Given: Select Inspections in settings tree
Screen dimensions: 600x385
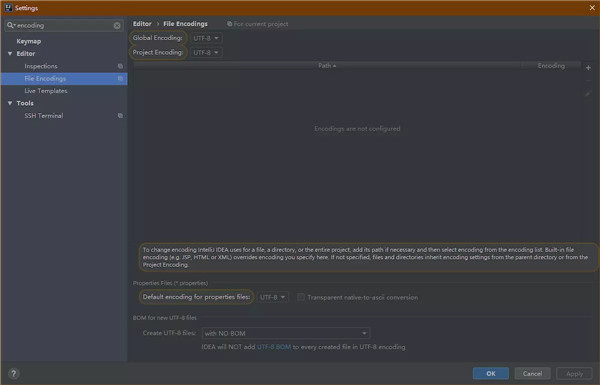Looking at the screenshot, I should (41, 66).
